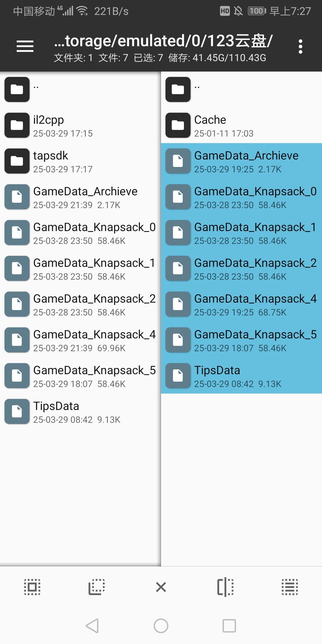Deselect GameData_Archieve in right panel
322x644 pixels.
(241, 161)
